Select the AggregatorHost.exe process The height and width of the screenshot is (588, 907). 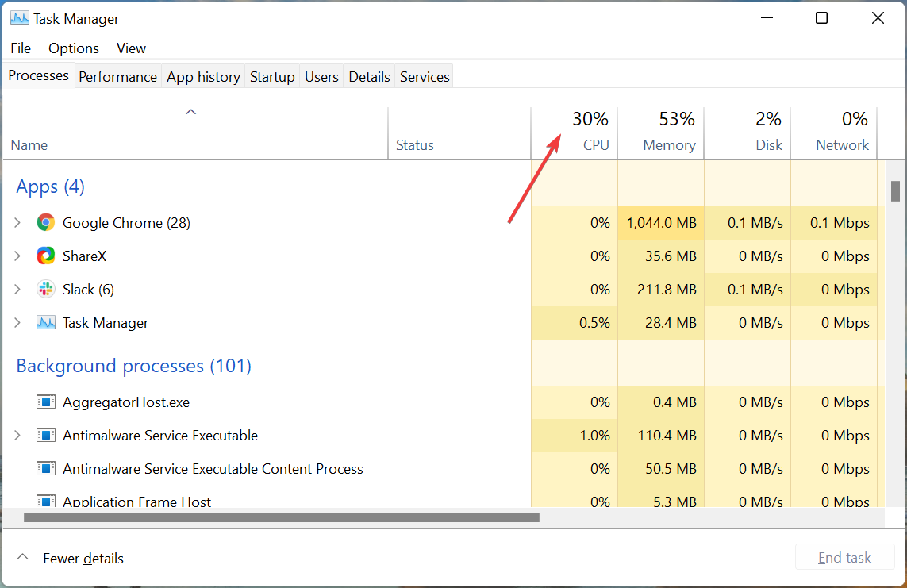[x=126, y=402]
